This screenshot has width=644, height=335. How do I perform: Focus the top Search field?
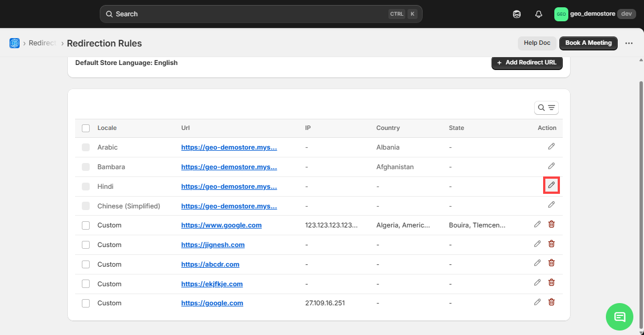point(247,14)
